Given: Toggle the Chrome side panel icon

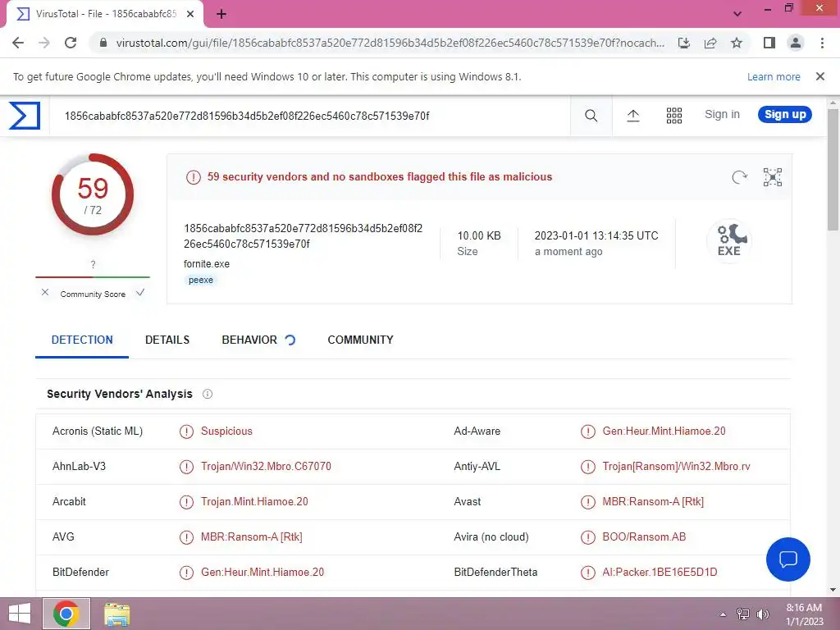Looking at the screenshot, I should click(x=769, y=43).
